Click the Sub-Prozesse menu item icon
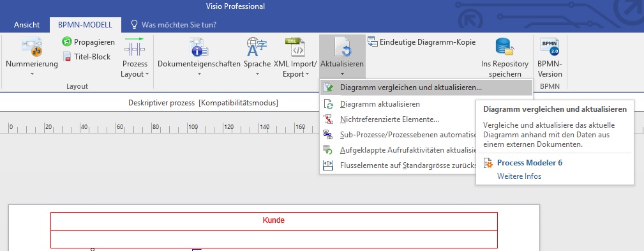The width and height of the screenshot is (644, 251). 328,135
